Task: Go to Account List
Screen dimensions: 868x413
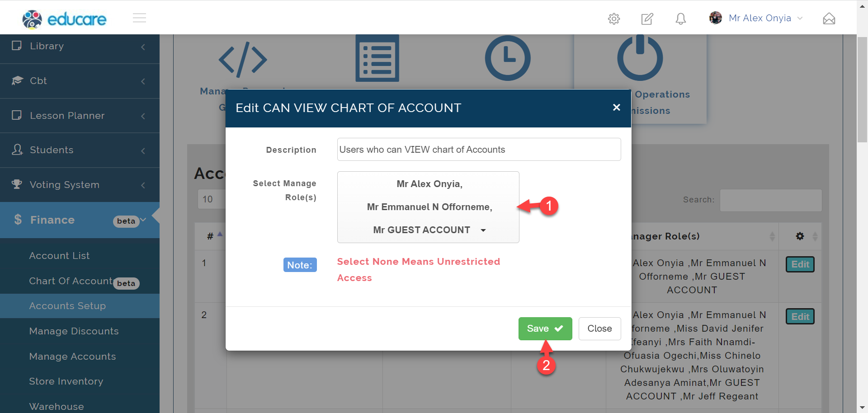Action: tap(59, 256)
